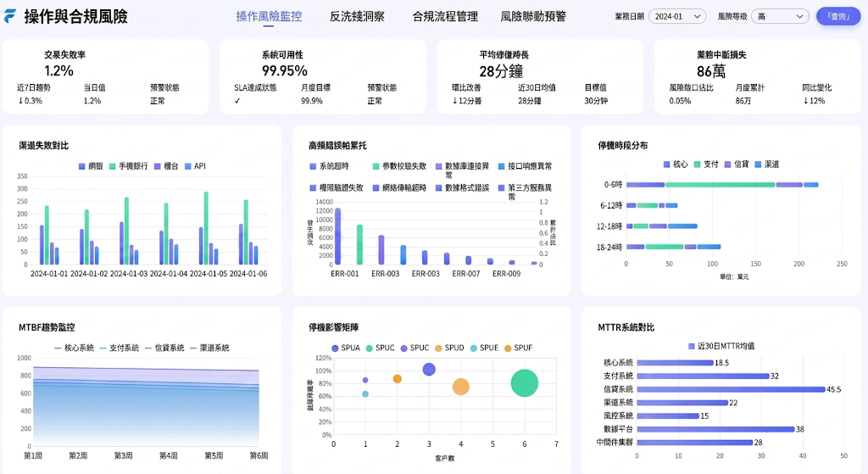Click the large green bubble in 停機影響矩陣

coord(524,382)
